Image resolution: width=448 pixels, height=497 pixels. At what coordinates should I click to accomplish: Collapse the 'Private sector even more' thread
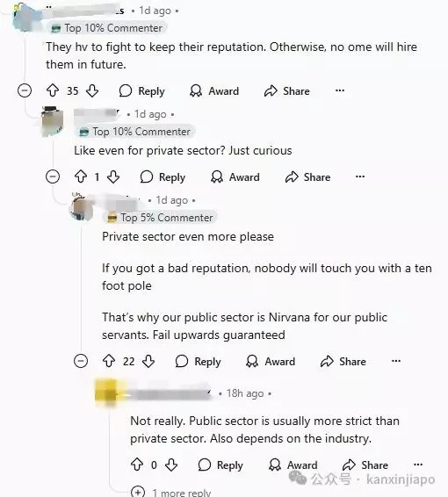(81, 361)
